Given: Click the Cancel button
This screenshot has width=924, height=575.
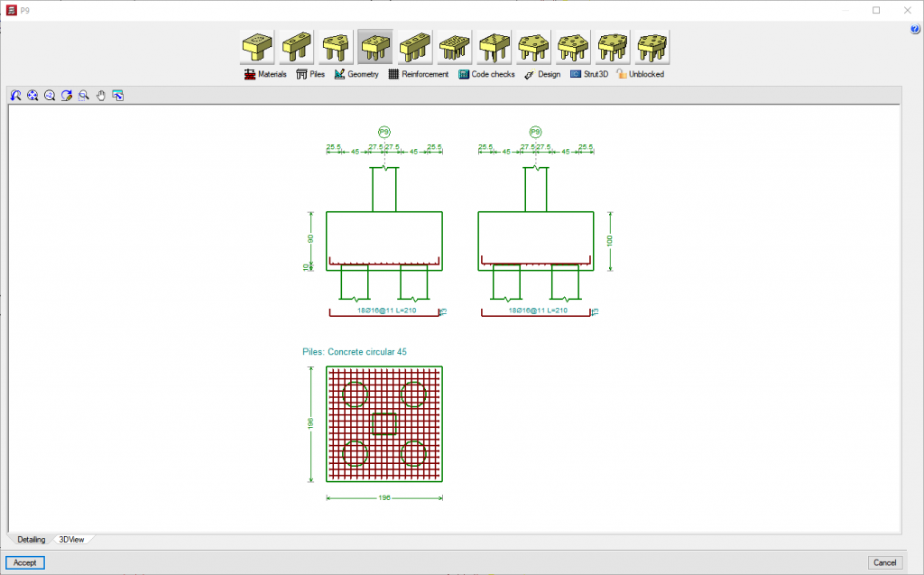Looking at the screenshot, I should [884, 562].
